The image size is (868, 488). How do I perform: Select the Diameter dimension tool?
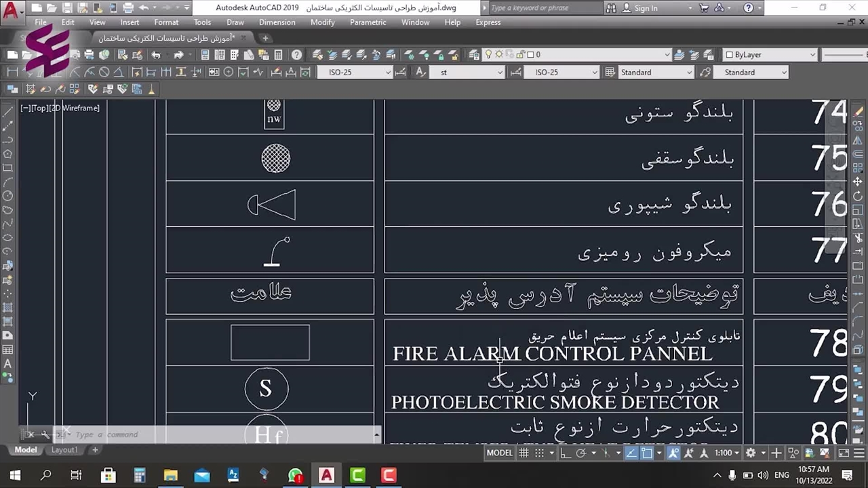click(104, 73)
